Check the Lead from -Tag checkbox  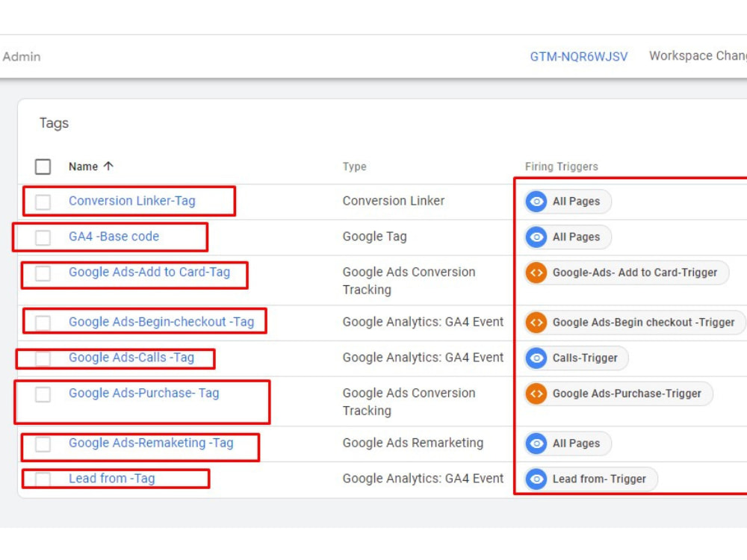pos(43,479)
